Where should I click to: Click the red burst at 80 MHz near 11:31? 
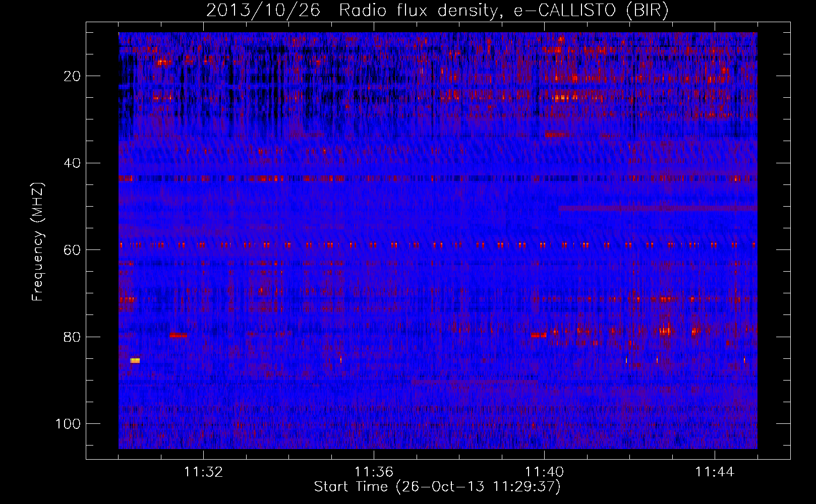point(179,335)
